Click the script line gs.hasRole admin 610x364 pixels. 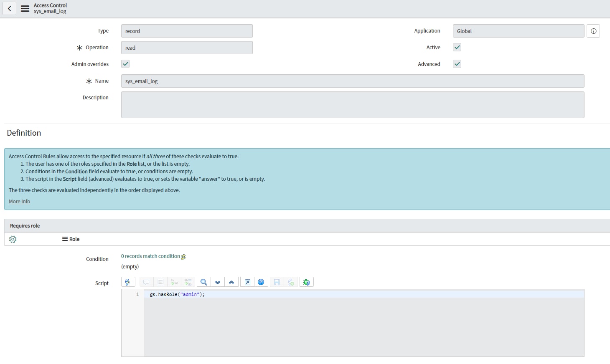pyautogui.click(x=177, y=294)
